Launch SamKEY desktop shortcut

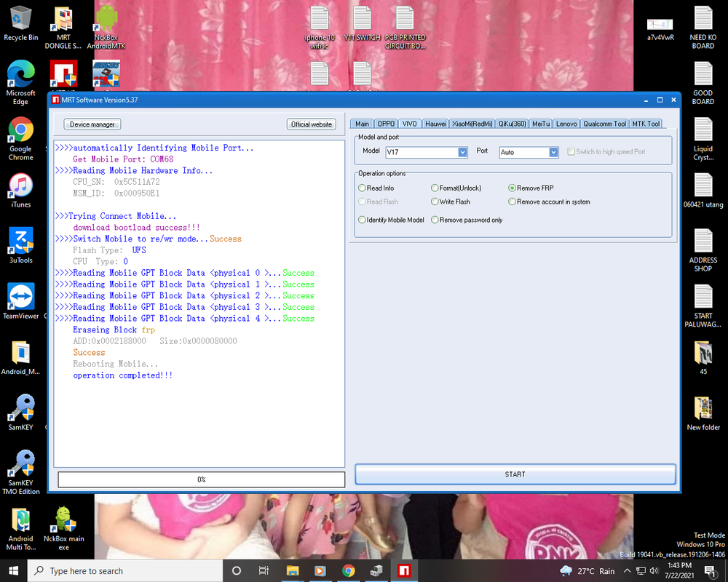click(20, 412)
